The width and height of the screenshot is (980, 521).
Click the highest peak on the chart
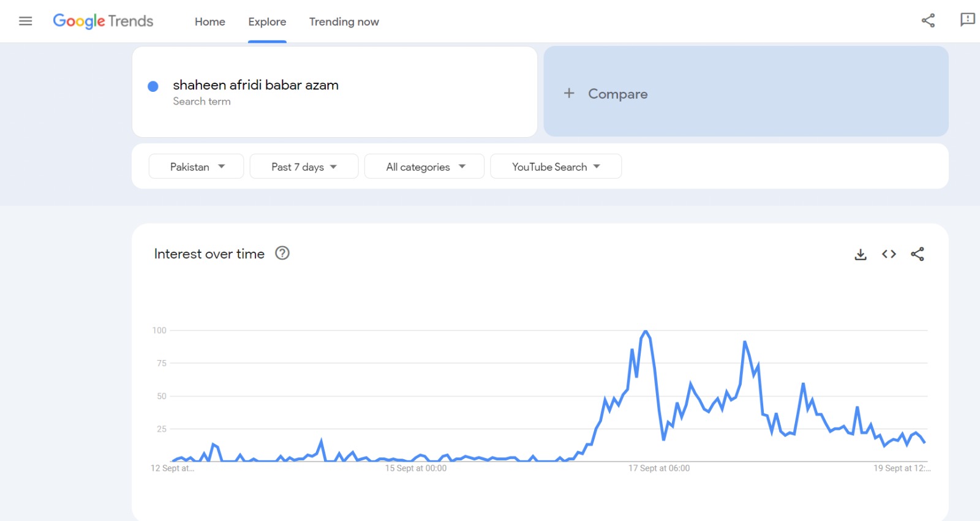645,332
